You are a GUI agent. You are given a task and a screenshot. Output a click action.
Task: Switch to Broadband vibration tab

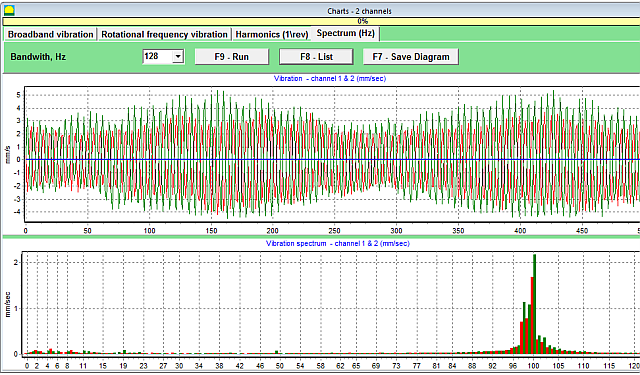pyautogui.click(x=51, y=34)
